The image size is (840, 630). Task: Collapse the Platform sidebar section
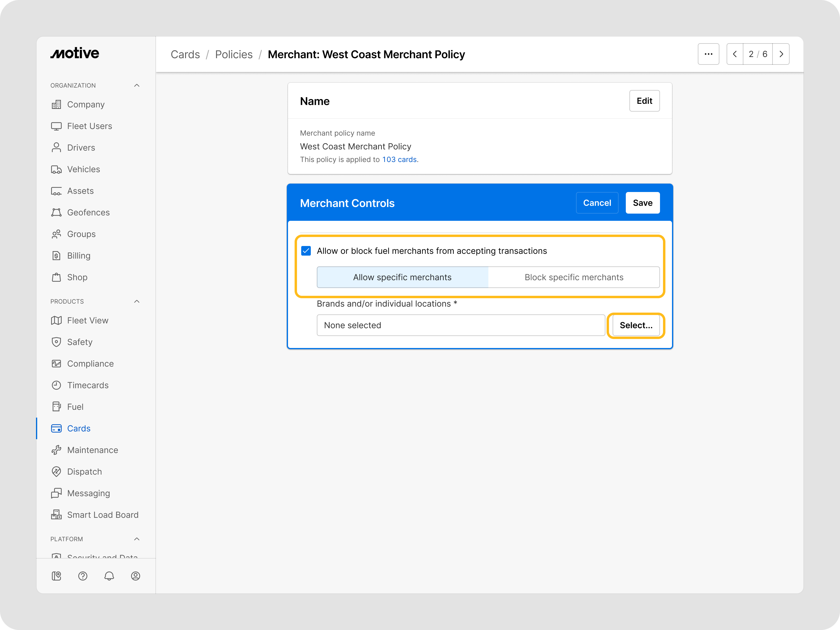pos(137,539)
